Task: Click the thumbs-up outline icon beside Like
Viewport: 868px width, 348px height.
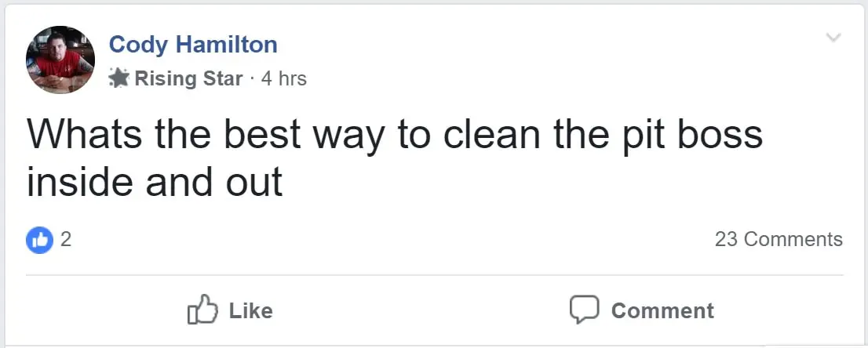Action: (201, 310)
